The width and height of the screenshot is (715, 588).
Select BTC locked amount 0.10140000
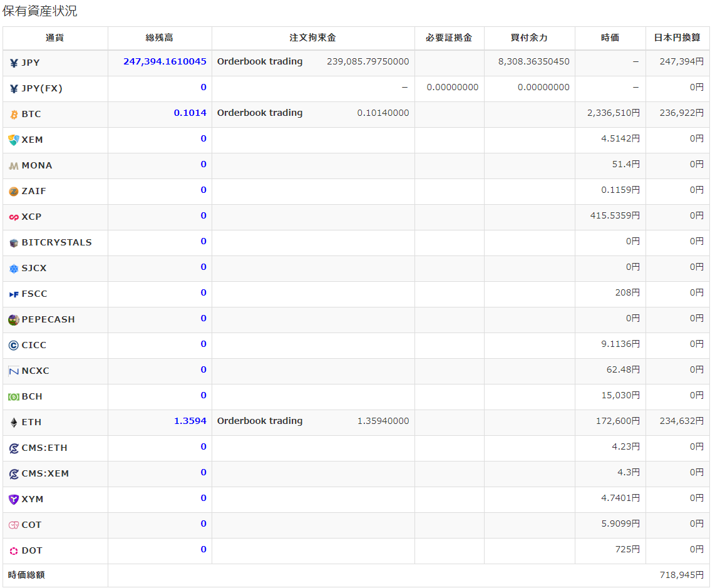tap(383, 113)
